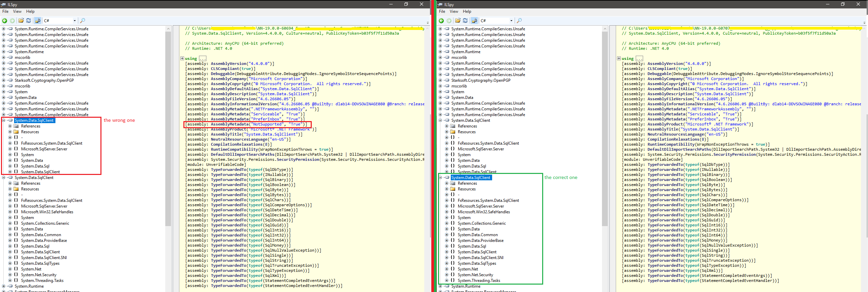Follow INullable type link in left code

click(276, 175)
